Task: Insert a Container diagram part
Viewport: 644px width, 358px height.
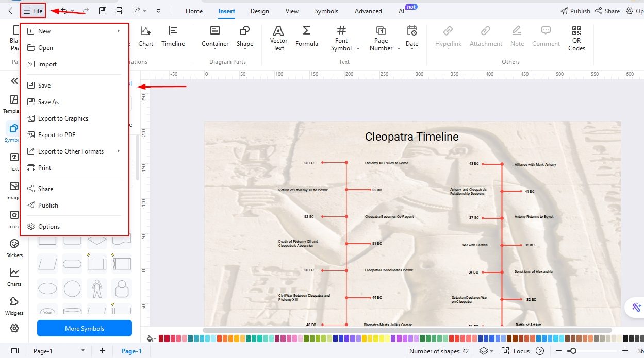Action: click(214, 36)
